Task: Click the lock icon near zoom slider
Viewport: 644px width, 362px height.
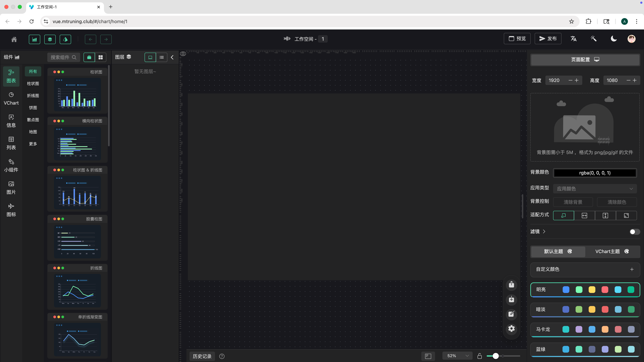Action: point(479,356)
